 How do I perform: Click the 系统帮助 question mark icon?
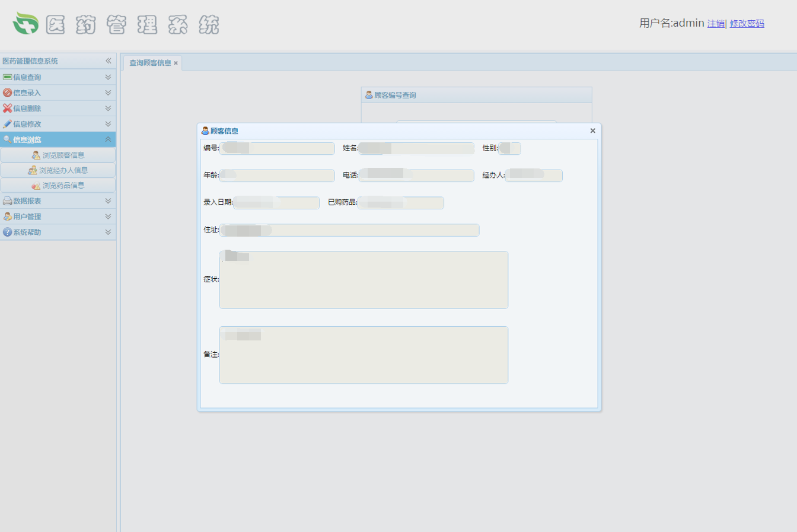[7, 232]
